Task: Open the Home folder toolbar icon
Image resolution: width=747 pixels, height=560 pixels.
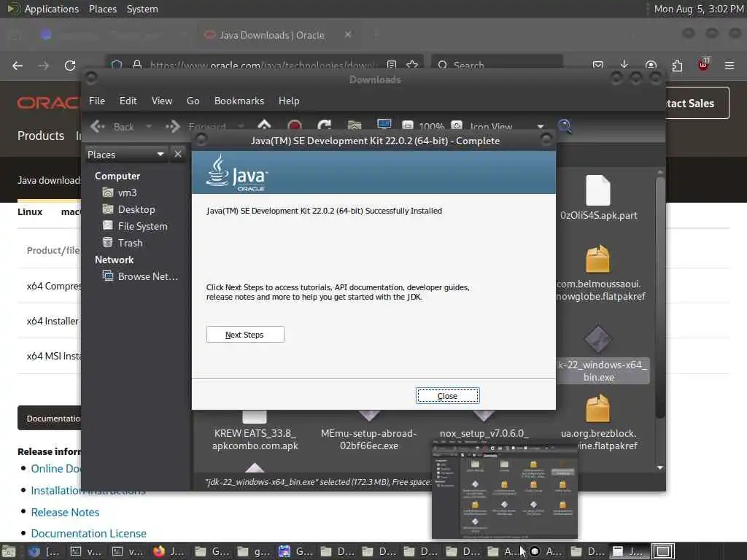Action: [x=354, y=125]
